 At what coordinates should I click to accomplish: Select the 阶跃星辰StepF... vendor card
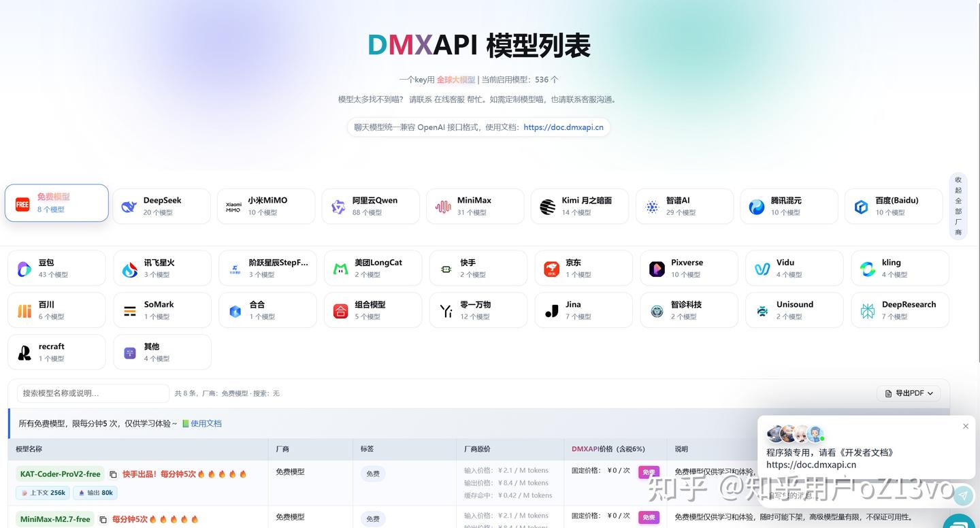(x=267, y=268)
